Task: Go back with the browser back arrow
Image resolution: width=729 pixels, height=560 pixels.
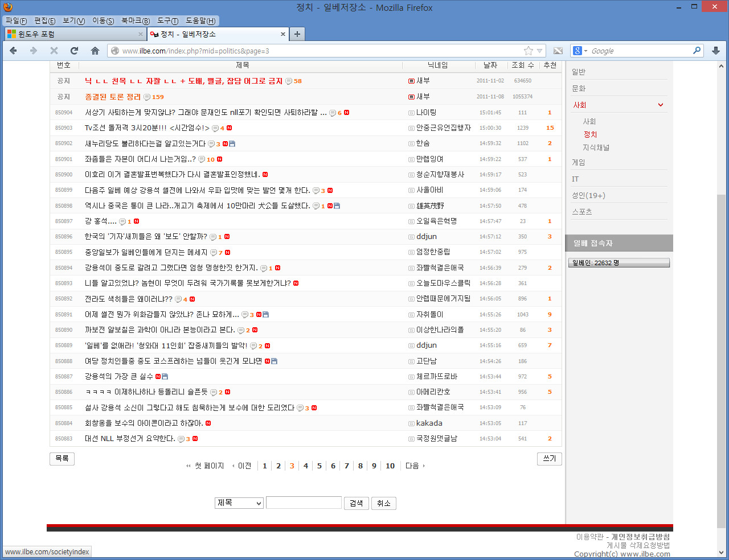Action: pyautogui.click(x=13, y=51)
